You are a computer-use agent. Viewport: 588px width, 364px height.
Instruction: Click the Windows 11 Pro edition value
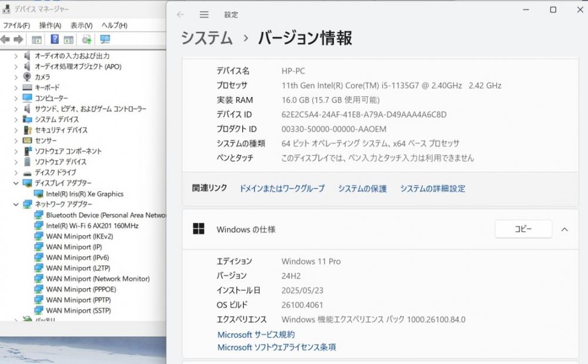click(x=311, y=261)
